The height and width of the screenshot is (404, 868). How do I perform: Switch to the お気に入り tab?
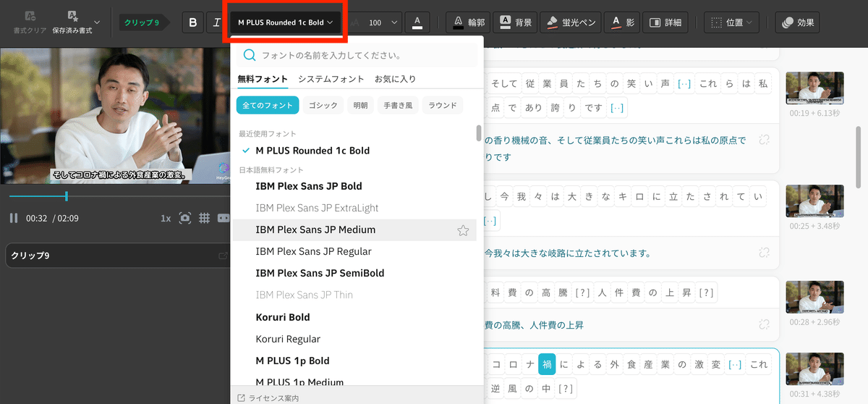click(395, 79)
